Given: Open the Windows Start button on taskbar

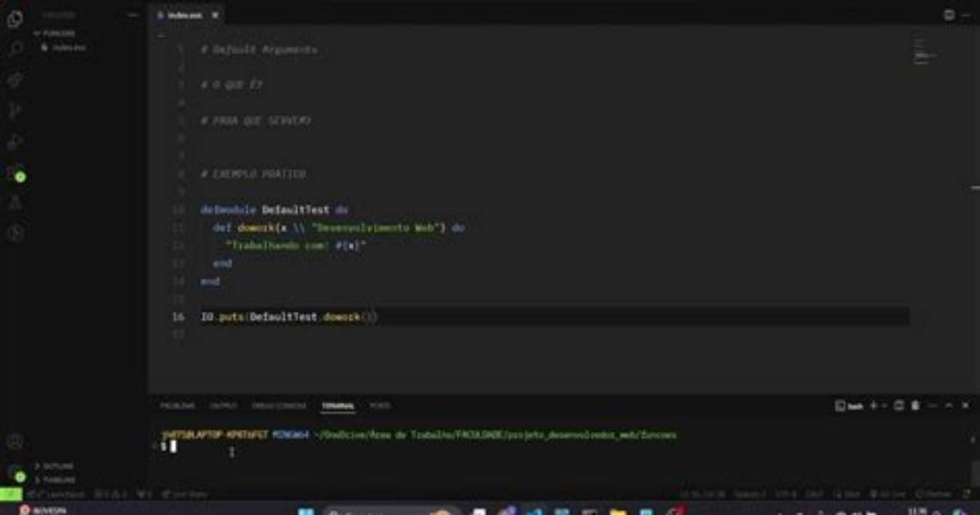Looking at the screenshot, I should point(306,511).
